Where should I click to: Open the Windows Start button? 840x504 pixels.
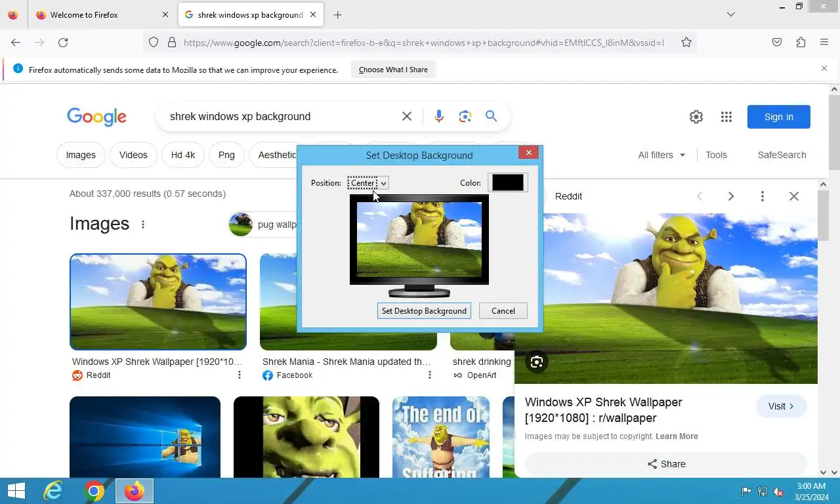[x=16, y=491]
